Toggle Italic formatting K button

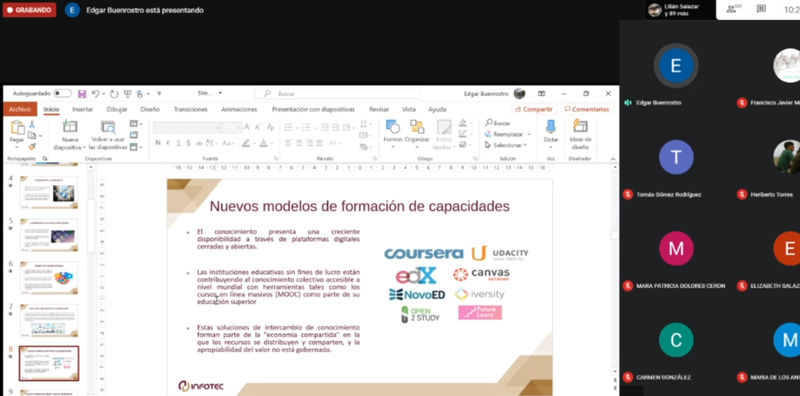168,143
